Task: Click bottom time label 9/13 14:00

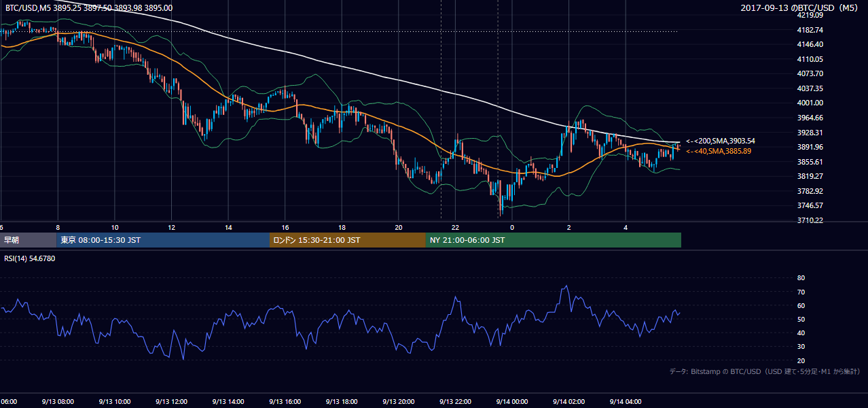Action: (228, 401)
